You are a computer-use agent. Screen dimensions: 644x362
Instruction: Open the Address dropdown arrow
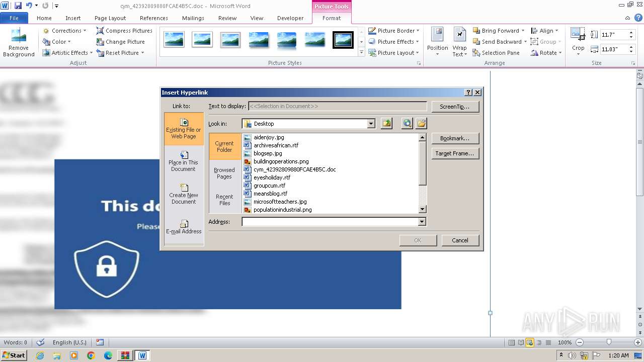pyautogui.click(x=422, y=222)
